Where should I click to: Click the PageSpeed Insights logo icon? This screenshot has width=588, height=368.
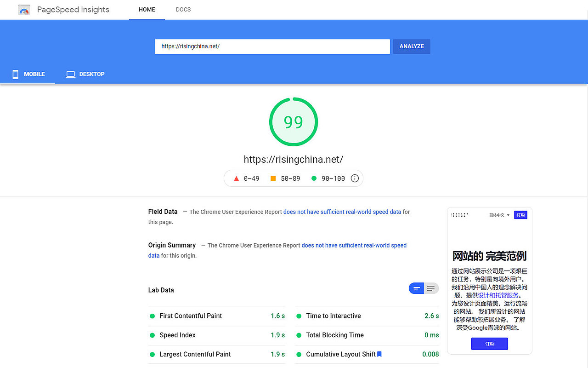tap(24, 10)
